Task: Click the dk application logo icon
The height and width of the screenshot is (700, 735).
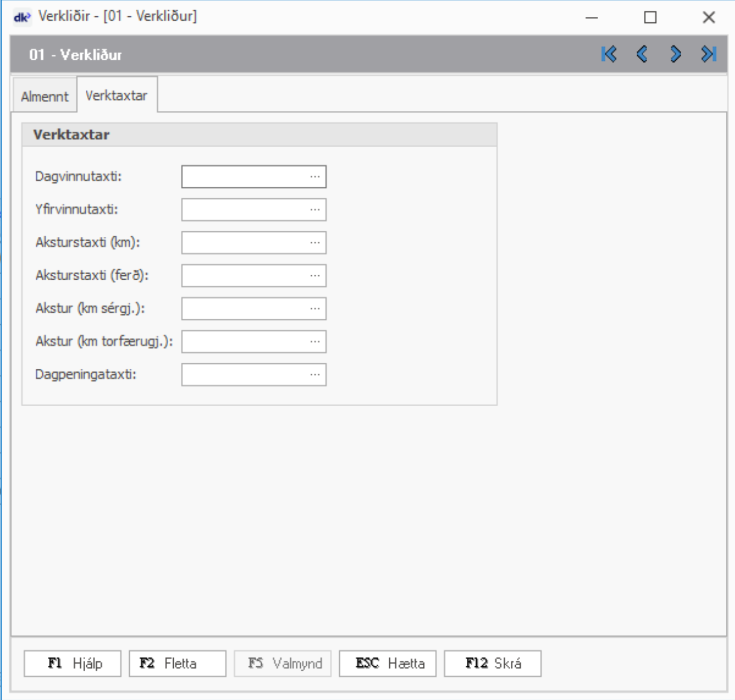Action: 22,17
